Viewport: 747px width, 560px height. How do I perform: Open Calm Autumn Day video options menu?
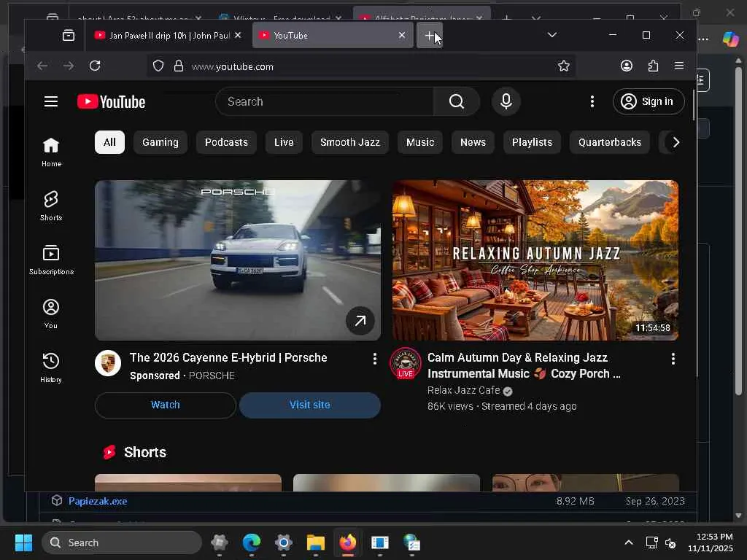[x=673, y=359]
